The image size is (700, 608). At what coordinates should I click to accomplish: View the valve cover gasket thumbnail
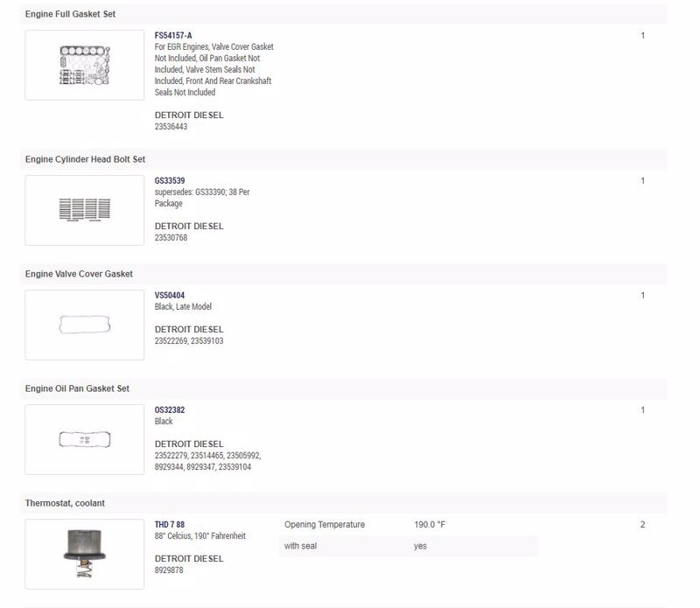[84, 325]
